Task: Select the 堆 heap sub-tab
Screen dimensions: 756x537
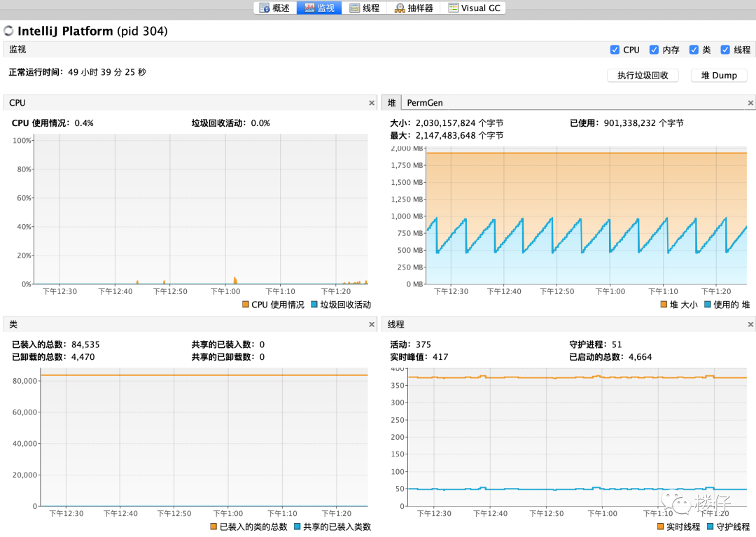Action: [x=391, y=103]
